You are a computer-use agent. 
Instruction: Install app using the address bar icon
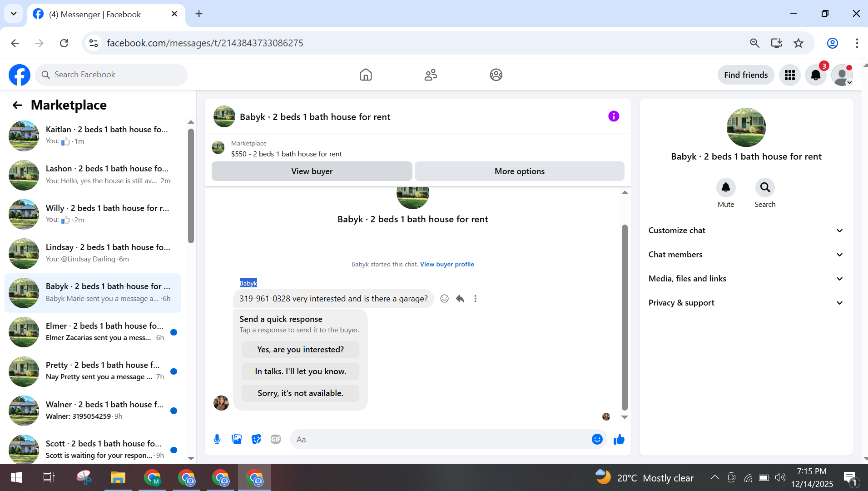(x=777, y=43)
